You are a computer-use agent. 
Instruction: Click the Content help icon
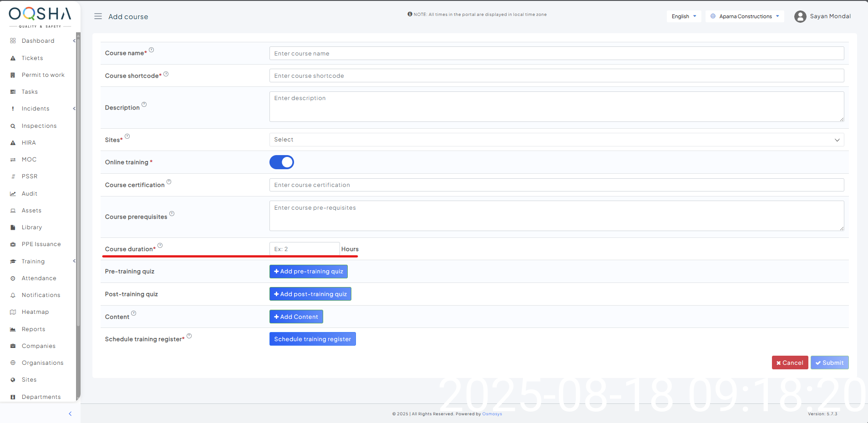pyautogui.click(x=134, y=313)
